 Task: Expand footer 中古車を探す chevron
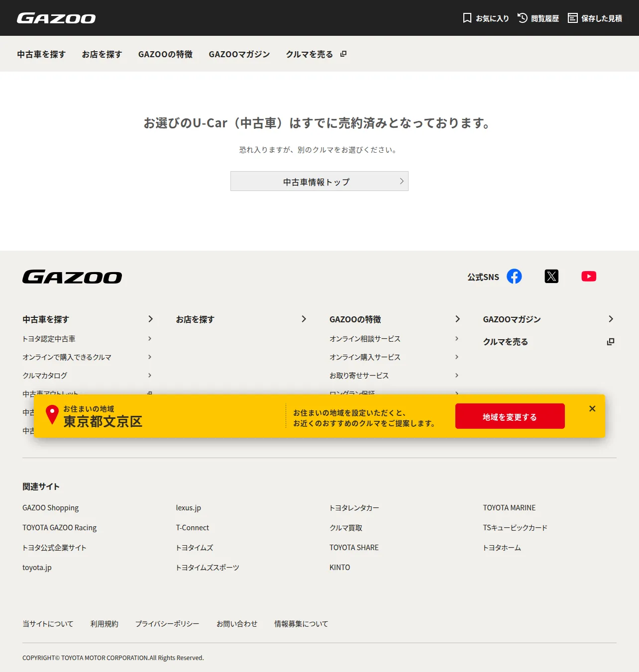point(150,319)
